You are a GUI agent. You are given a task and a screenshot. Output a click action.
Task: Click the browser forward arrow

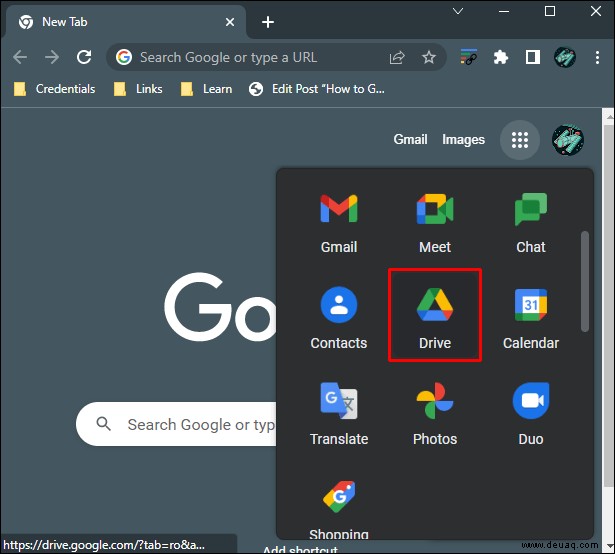(52, 57)
